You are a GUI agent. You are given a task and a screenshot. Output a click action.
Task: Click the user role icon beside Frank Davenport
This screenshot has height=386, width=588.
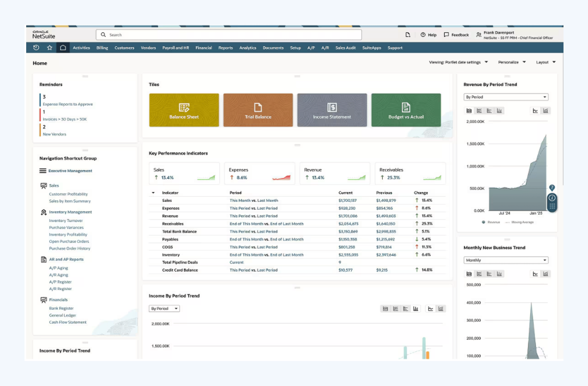point(478,35)
